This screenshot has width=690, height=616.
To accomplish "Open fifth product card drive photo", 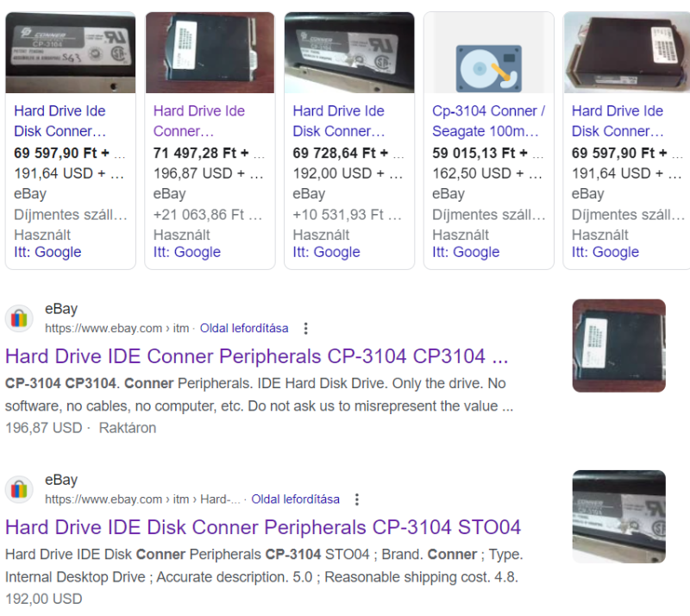I will [627, 53].
